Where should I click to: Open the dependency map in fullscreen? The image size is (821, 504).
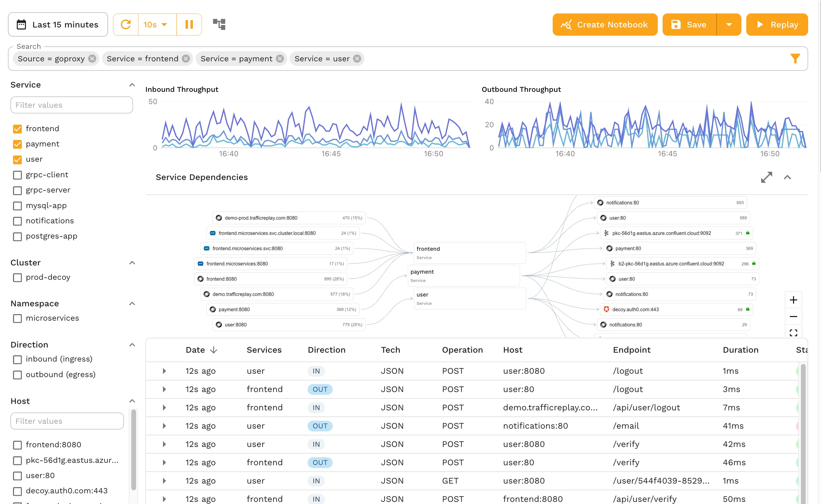click(x=794, y=332)
